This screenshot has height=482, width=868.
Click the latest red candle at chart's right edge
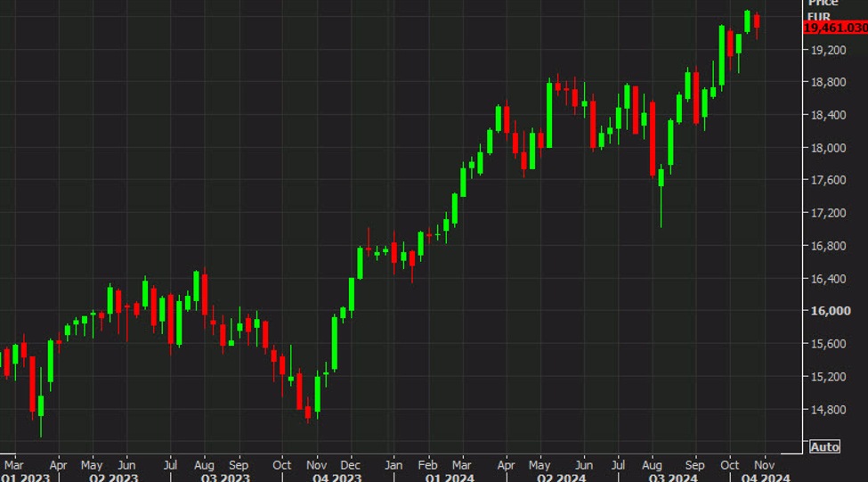pos(756,22)
